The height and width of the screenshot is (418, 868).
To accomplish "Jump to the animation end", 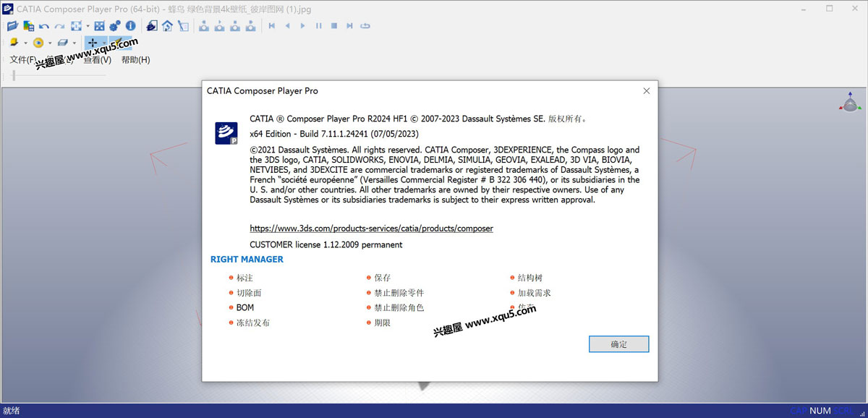I will click(349, 26).
